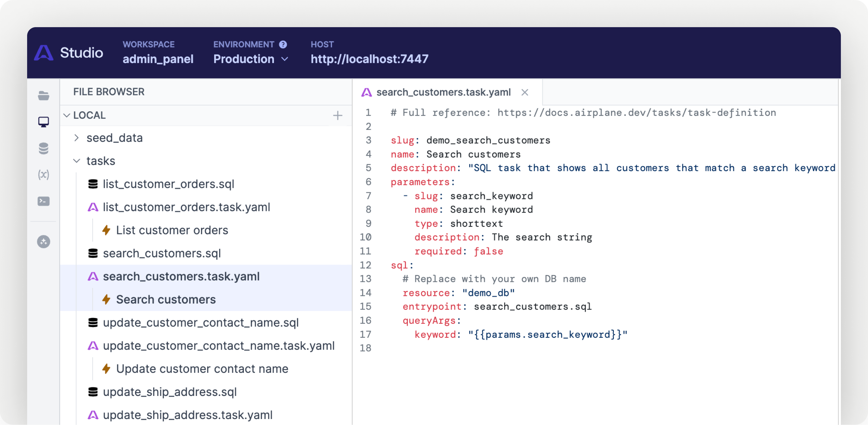Click the docs.airplane.dev reference URL on line 1
868x425 pixels.
pos(637,113)
